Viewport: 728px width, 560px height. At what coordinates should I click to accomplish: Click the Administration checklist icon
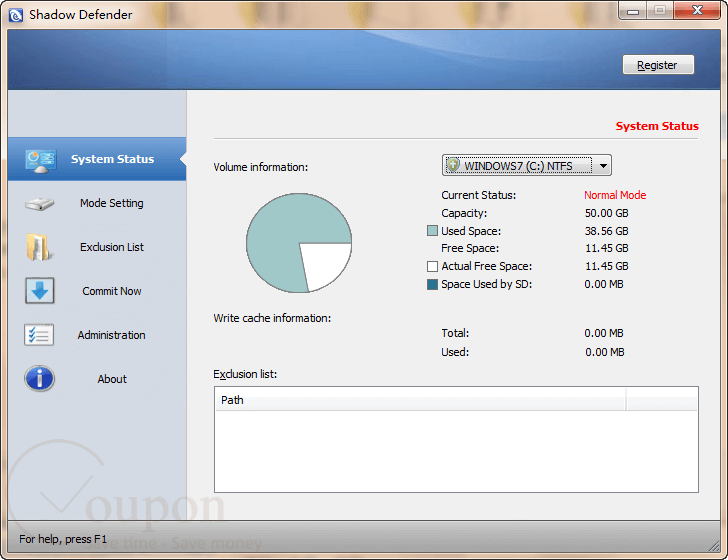tap(39, 335)
